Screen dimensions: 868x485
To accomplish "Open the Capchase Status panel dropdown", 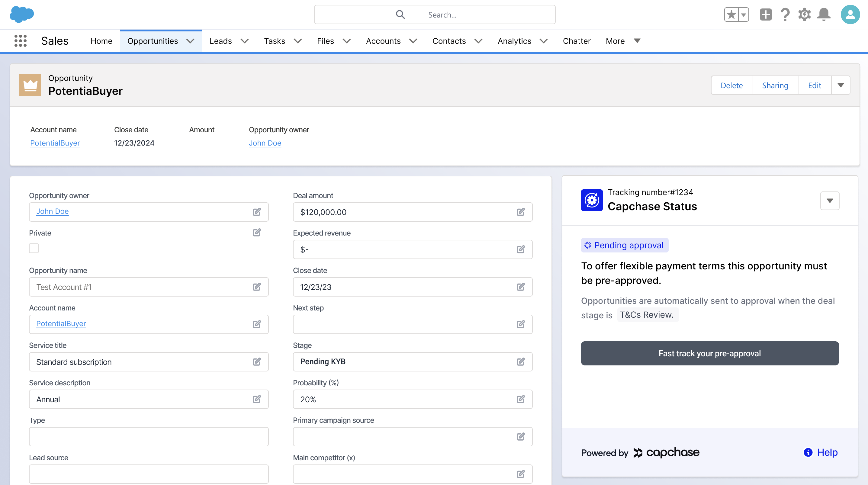I will tap(830, 201).
